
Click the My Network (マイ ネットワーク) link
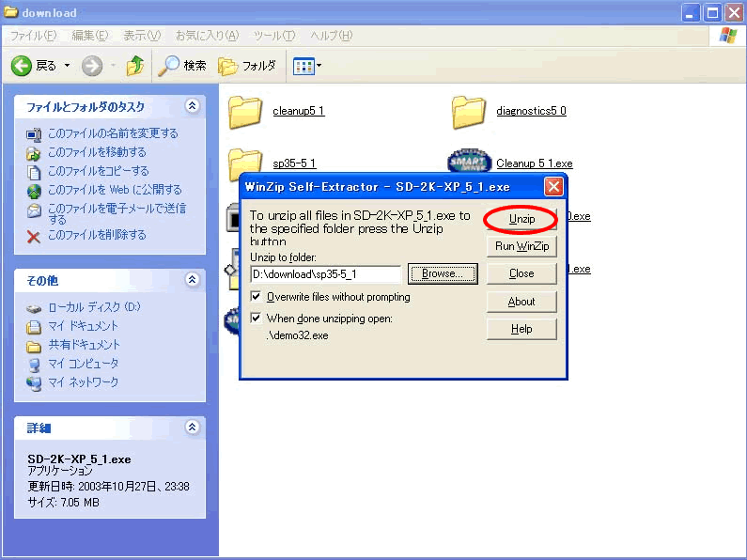tap(83, 382)
